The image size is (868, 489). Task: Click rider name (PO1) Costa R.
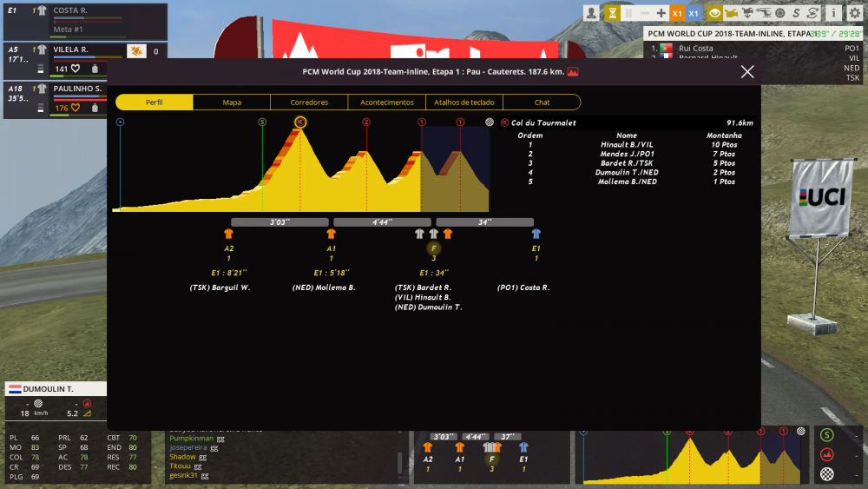pos(523,288)
